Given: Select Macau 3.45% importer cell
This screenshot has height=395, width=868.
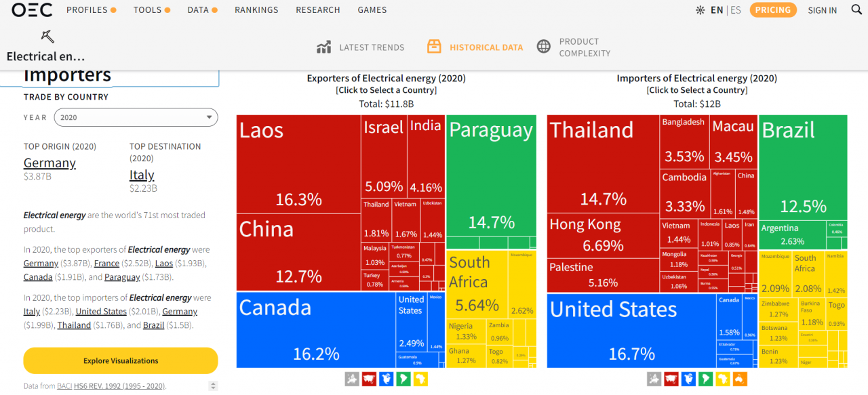Looking at the screenshot, I should click(734, 141).
